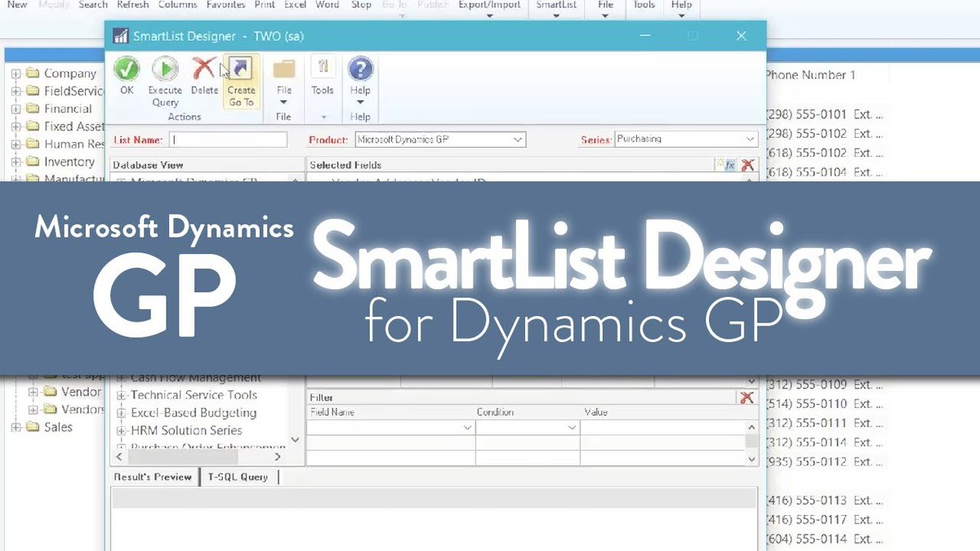Click the Columns button in the top toolbar
Image resolution: width=980 pixels, height=551 pixels.
tap(177, 5)
